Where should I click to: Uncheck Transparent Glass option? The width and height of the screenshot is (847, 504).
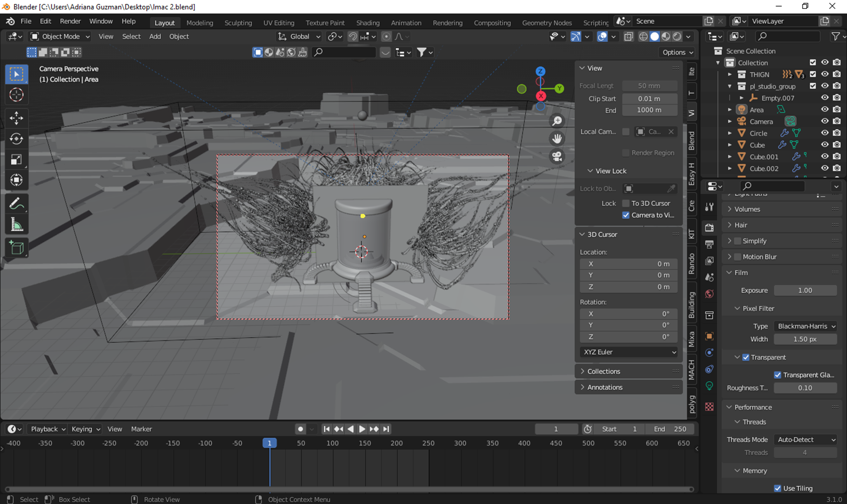pyautogui.click(x=777, y=375)
